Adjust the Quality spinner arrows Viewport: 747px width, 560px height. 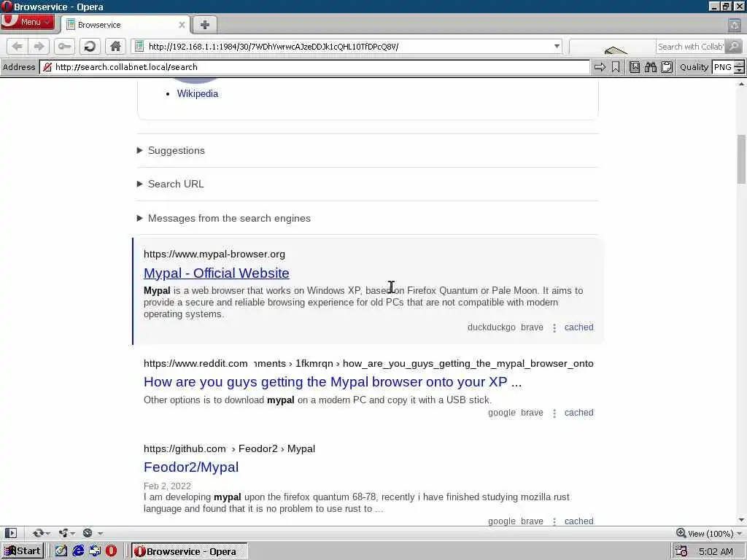740,67
